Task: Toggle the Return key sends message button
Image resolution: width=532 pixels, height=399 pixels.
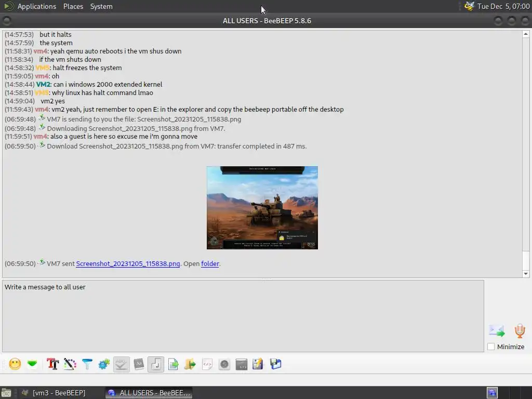Action: (x=156, y=364)
